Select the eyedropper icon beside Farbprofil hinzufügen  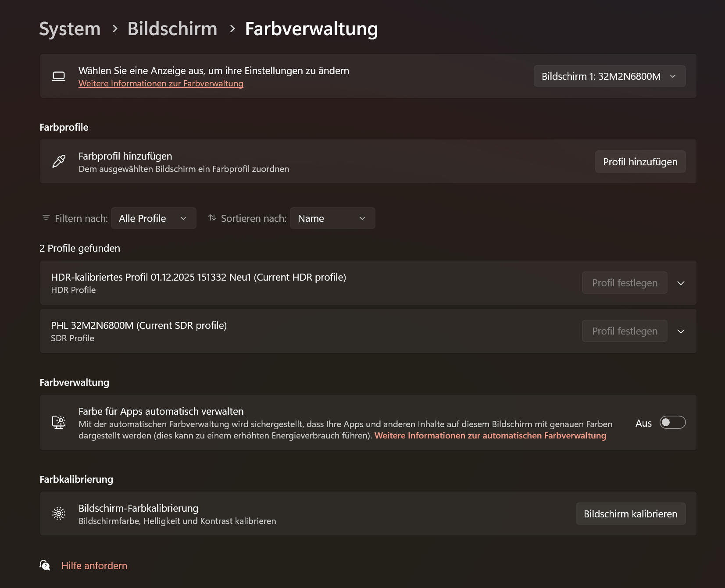coord(58,162)
